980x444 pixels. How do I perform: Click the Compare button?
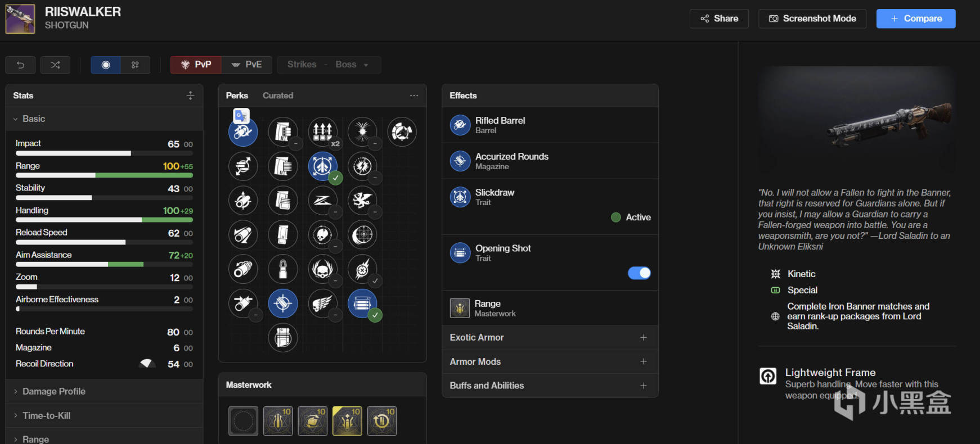coord(916,19)
